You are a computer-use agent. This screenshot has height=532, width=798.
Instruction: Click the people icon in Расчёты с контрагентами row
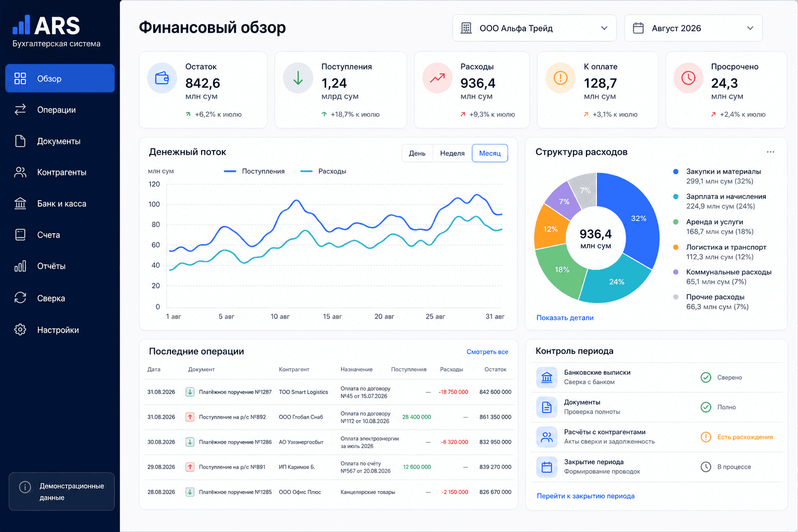(547, 437)
